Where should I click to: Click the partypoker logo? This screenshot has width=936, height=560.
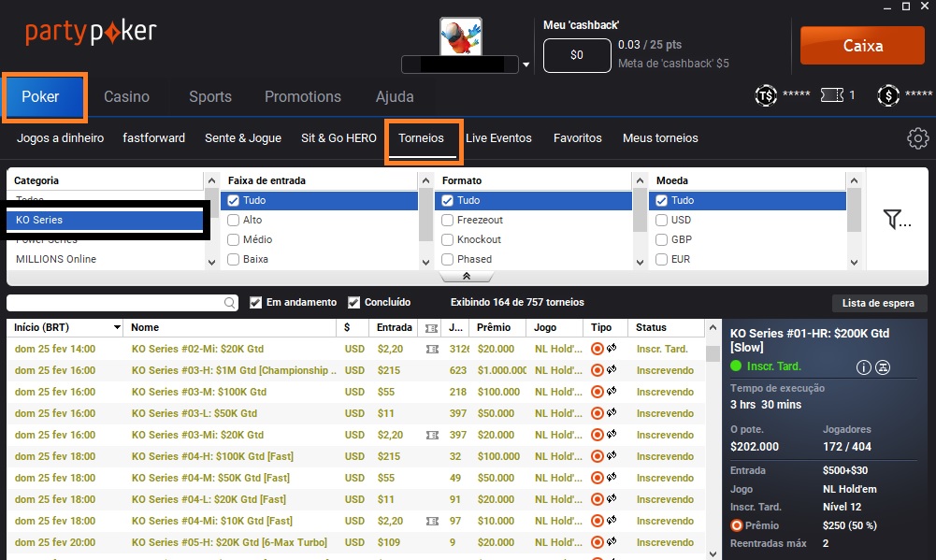pyautogui.click(x=91, y=32)
